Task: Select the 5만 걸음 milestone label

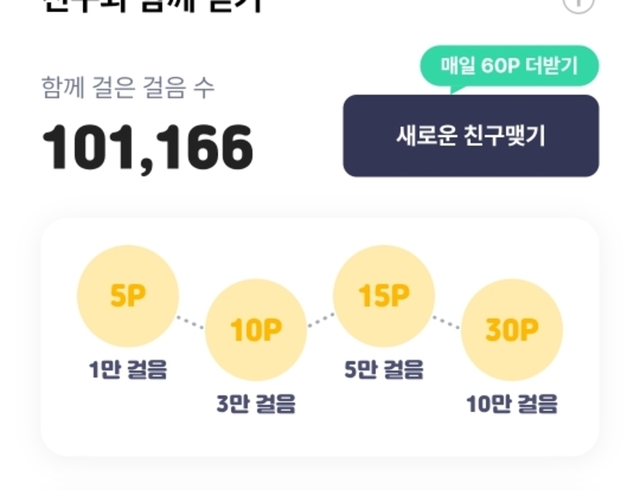Action: pyautogui.click(x=384, y=370)
